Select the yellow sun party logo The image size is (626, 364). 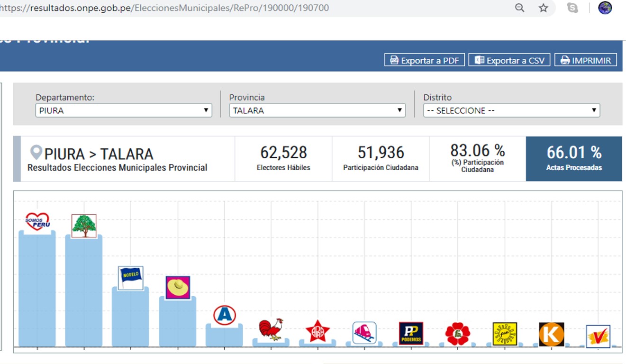point(505,334)
